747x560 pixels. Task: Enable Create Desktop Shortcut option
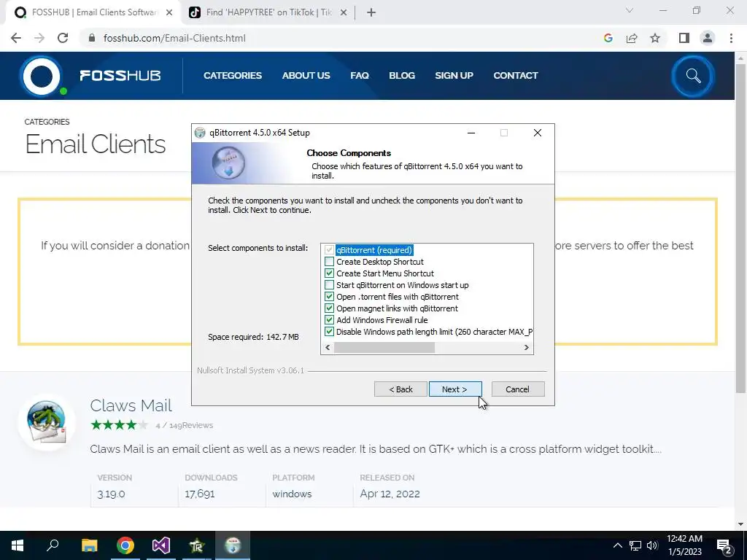329,262
